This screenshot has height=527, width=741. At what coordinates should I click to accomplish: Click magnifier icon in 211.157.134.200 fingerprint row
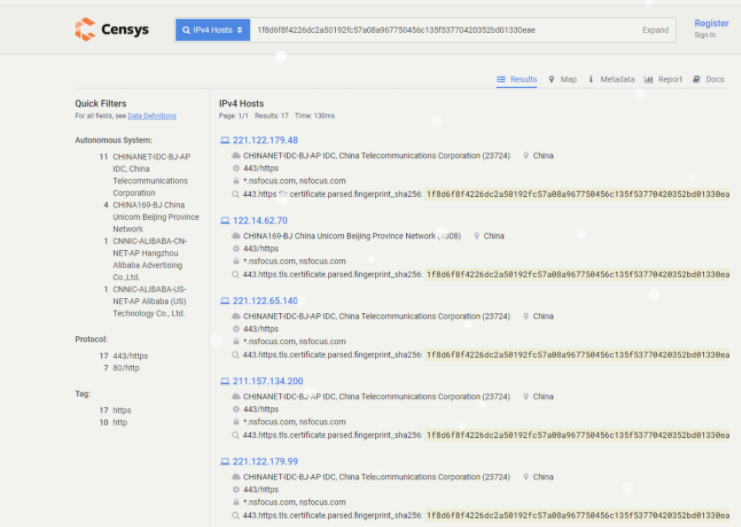click(235, 435)
